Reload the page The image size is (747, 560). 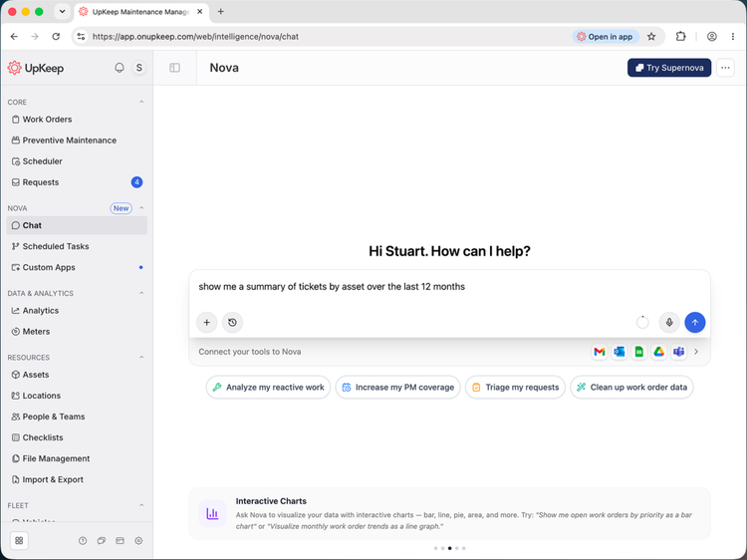[x=56, y=37]
